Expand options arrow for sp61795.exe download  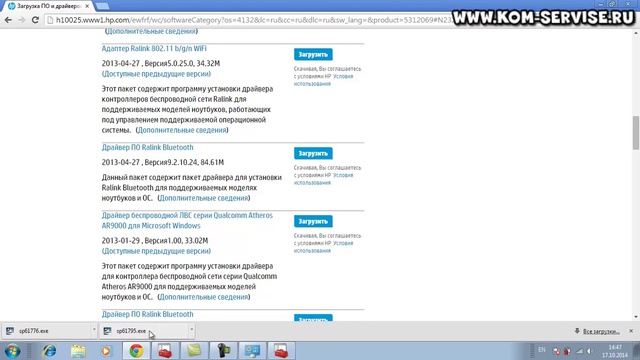(191, 330)
